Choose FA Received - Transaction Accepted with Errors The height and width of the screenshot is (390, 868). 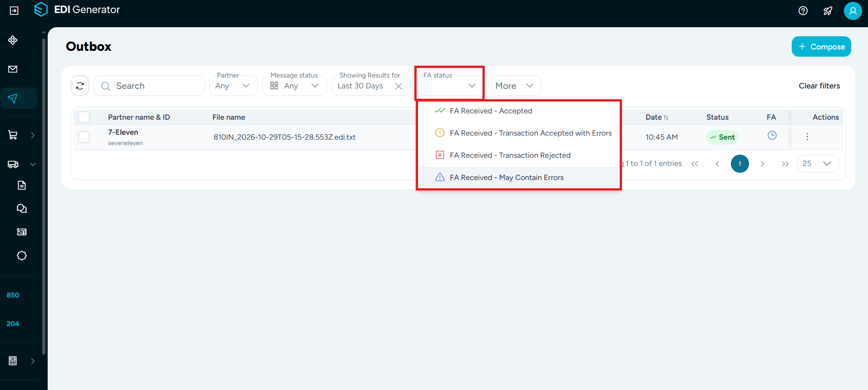[519, 133]
